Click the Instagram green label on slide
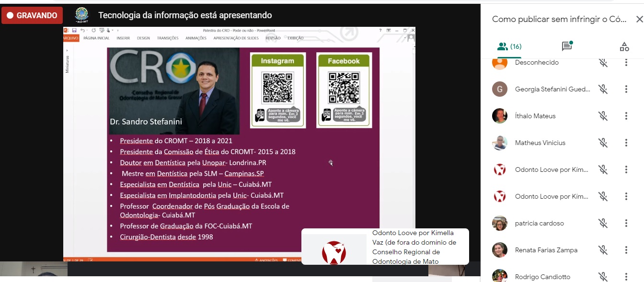 click(277, 61)
